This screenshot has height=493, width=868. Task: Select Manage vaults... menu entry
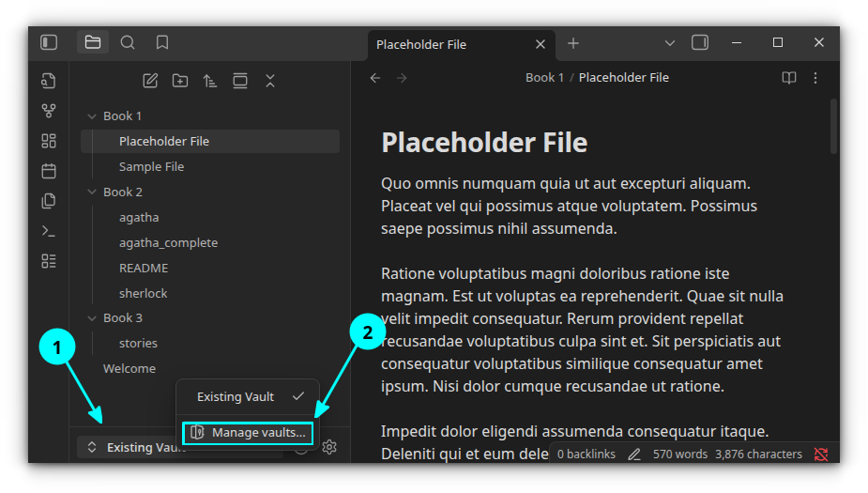coord(248,433)
